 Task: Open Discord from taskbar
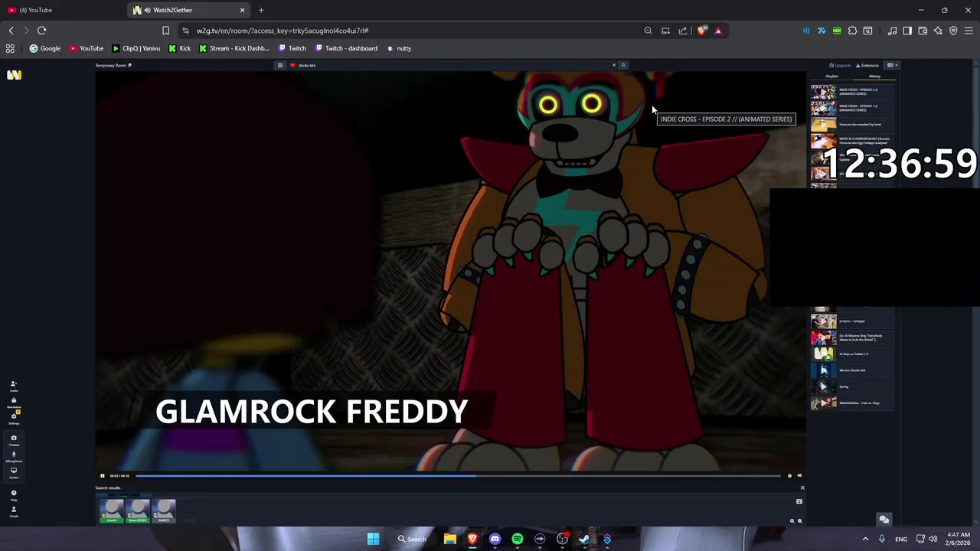pyautogui.click(x=495, y=539)
